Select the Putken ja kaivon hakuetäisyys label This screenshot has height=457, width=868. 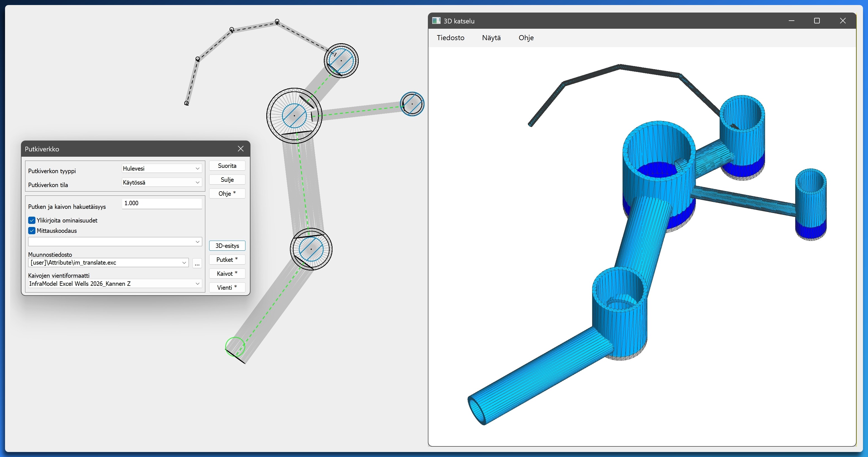[67, 207]
